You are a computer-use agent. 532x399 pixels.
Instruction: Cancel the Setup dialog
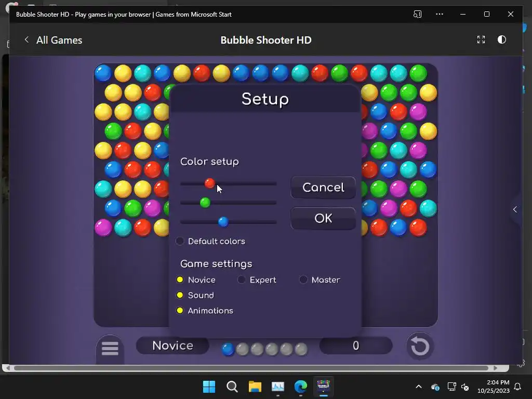coord(323,187)
